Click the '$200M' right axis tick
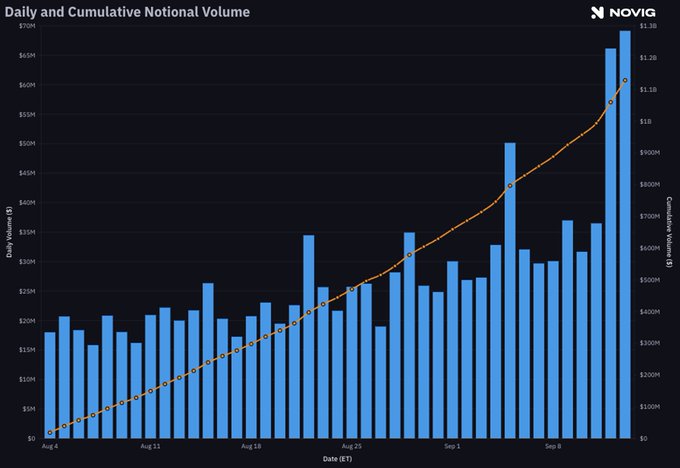 tap(650, 375)
